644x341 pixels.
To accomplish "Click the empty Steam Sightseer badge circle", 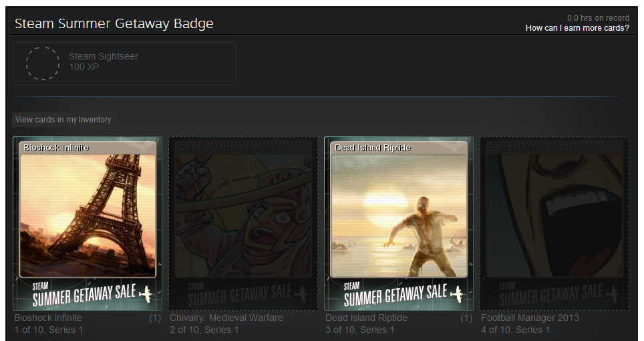I will [x=43, y=64].
